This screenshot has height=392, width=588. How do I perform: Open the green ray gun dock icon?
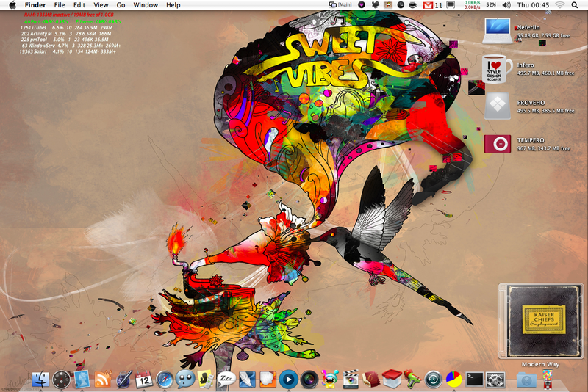[412, 380]
